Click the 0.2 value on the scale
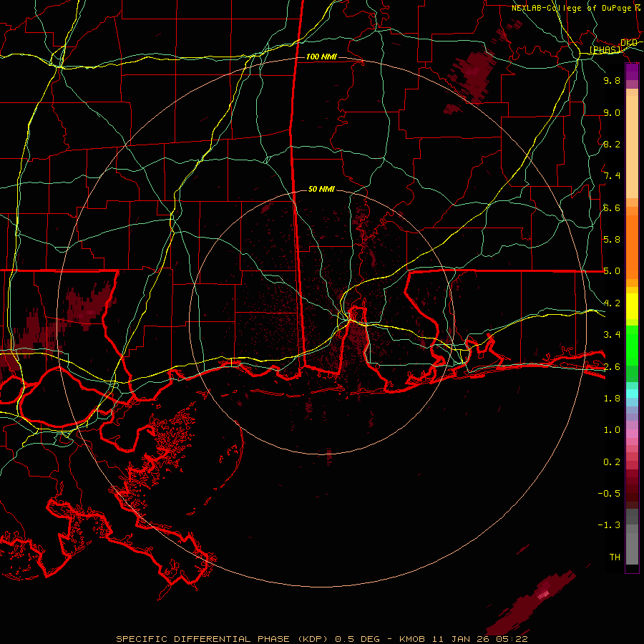The height and width of the screenshot is (644, 644). click(x=612, y=462)
